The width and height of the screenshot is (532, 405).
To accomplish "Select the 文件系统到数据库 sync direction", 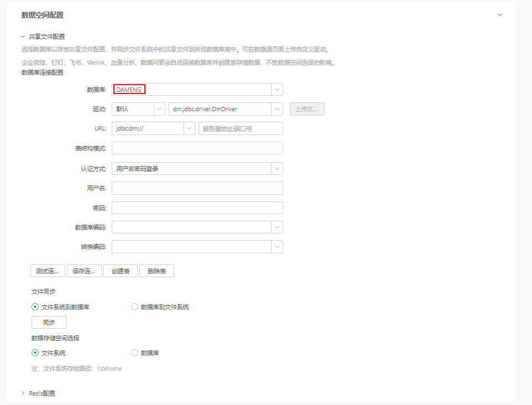I will 35,306.
